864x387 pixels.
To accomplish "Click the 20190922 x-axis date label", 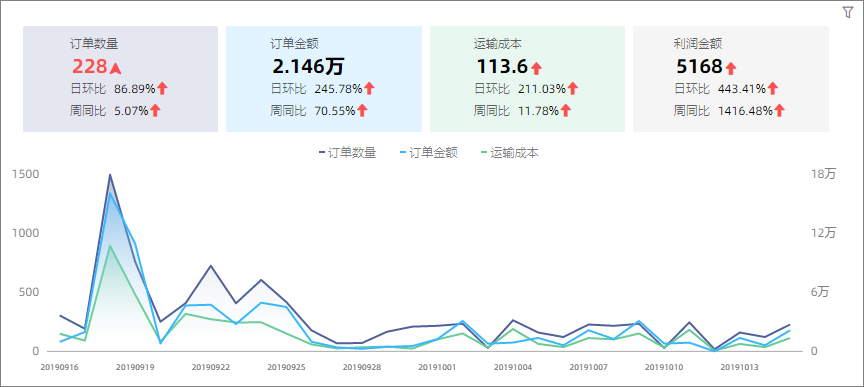I will [210, 367].
